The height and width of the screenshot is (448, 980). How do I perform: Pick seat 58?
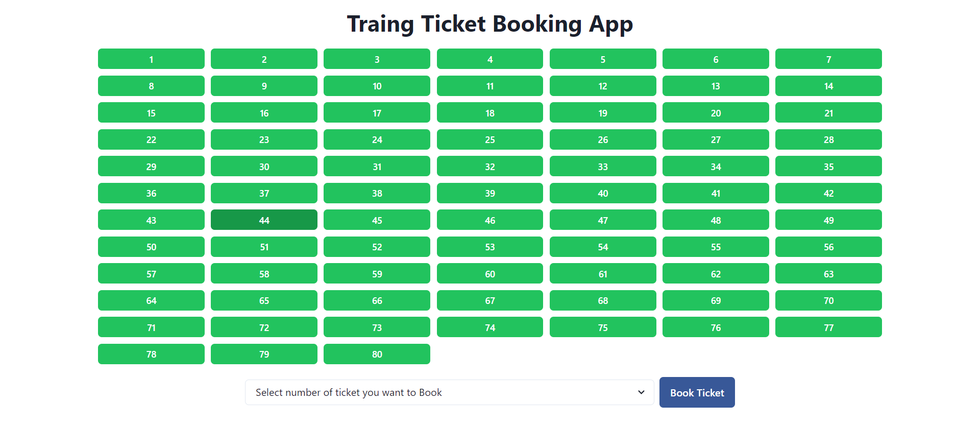point(264,274)
